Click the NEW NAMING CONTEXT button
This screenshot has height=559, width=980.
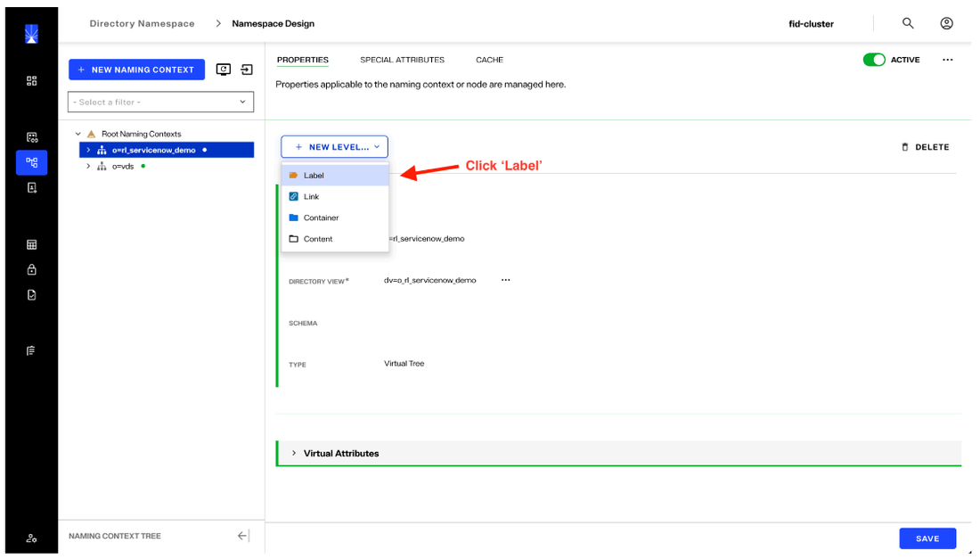click(x=137, y=70)
